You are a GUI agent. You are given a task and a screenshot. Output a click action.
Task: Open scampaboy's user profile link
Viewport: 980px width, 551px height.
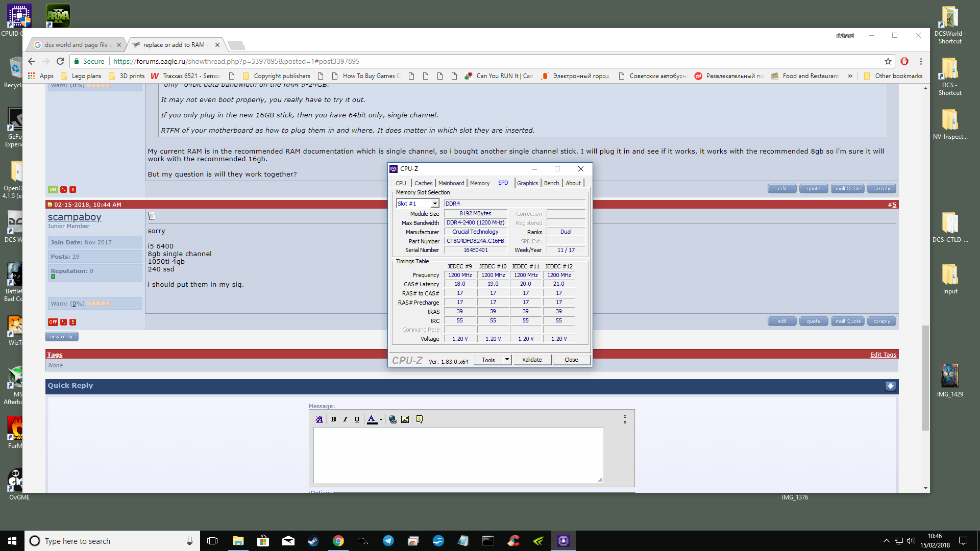75,217
